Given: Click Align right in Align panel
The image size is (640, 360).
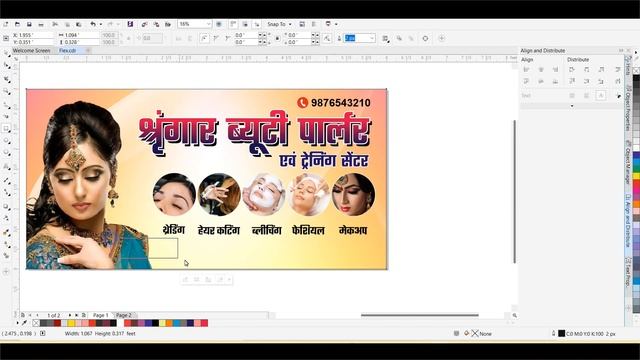Looking at the screenshot, I should (555, 69).
